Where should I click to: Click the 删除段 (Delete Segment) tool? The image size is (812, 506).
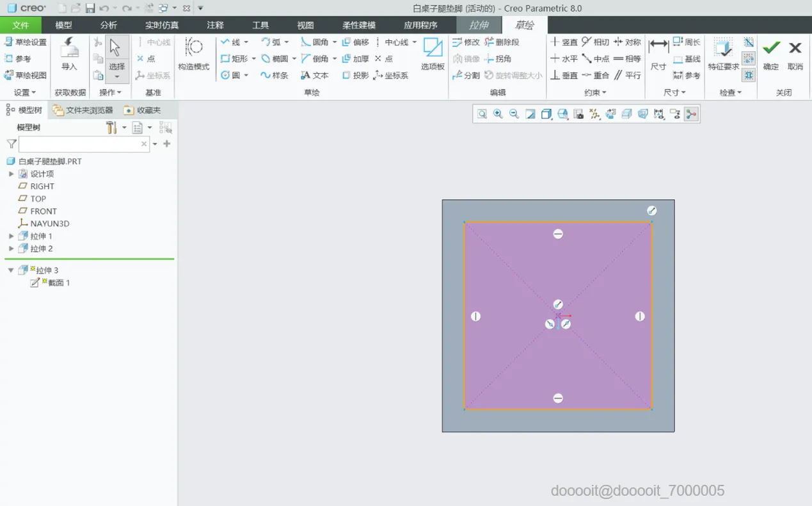(x=502, y=42)
